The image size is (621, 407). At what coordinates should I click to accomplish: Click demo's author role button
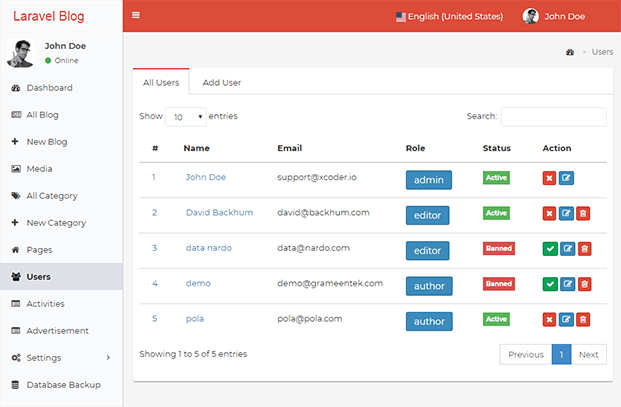(429, 286)
